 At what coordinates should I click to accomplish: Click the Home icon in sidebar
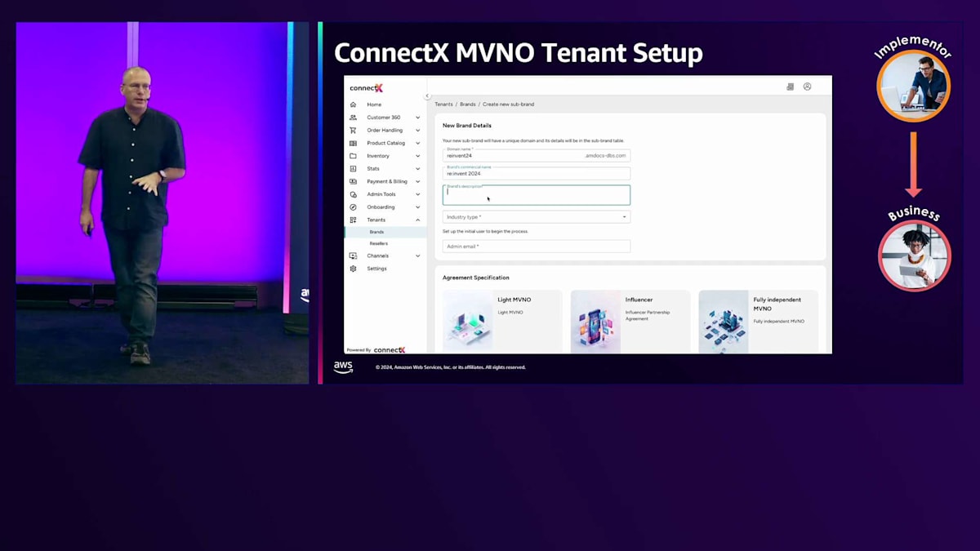[353, 104]
